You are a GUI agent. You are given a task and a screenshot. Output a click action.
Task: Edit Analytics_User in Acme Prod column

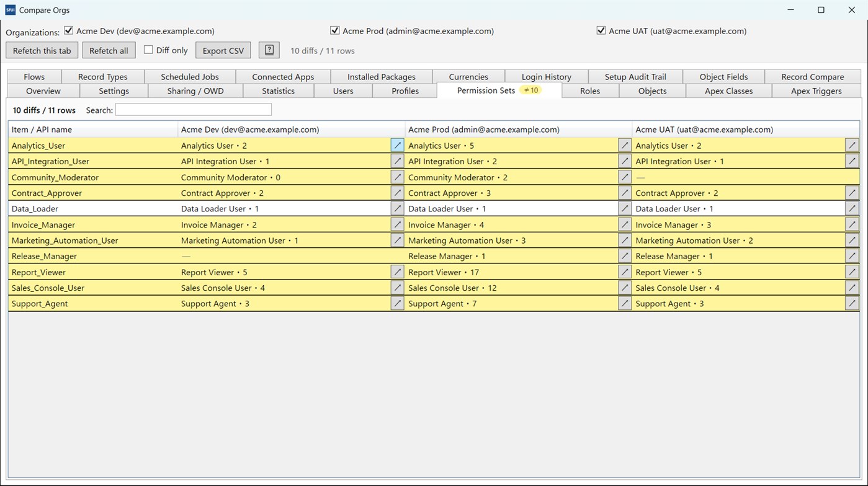click(x=625, y=145)
